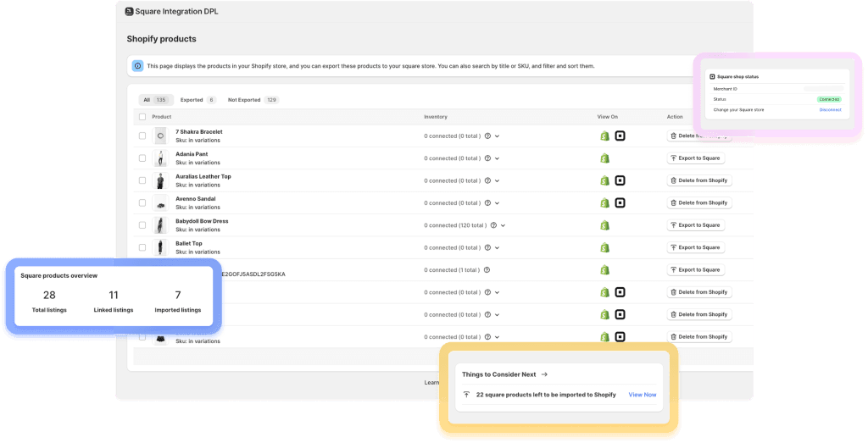Click Shopify icon in the 1 total row
The height and width of the screenshot is (443, 868).
pos(605,270)
